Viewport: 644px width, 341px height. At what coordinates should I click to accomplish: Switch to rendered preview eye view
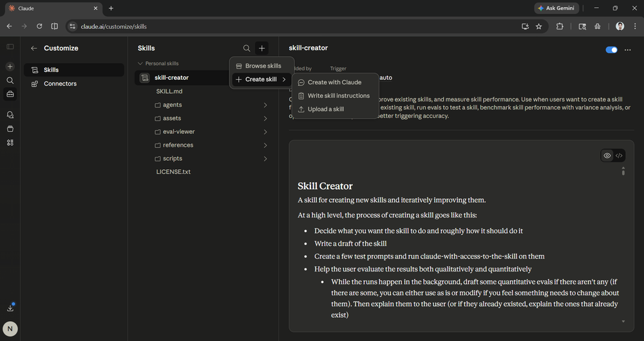(x=607, y=156)
